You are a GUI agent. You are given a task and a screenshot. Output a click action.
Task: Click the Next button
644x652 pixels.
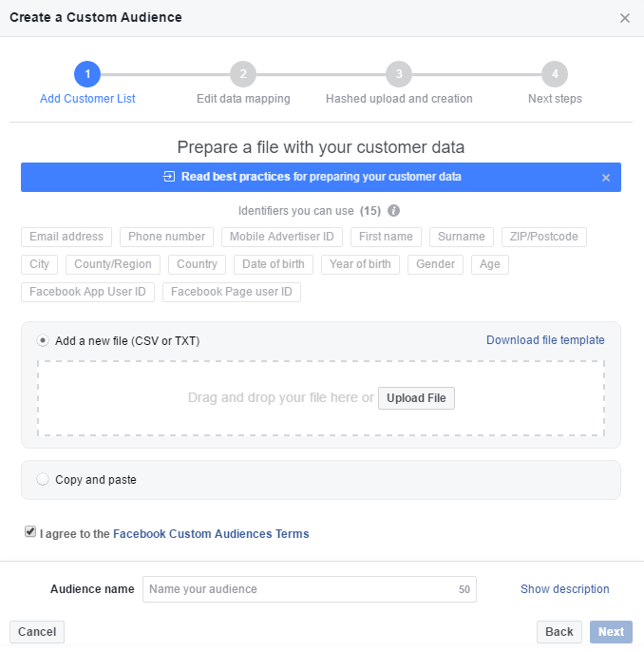coord(611,632)
